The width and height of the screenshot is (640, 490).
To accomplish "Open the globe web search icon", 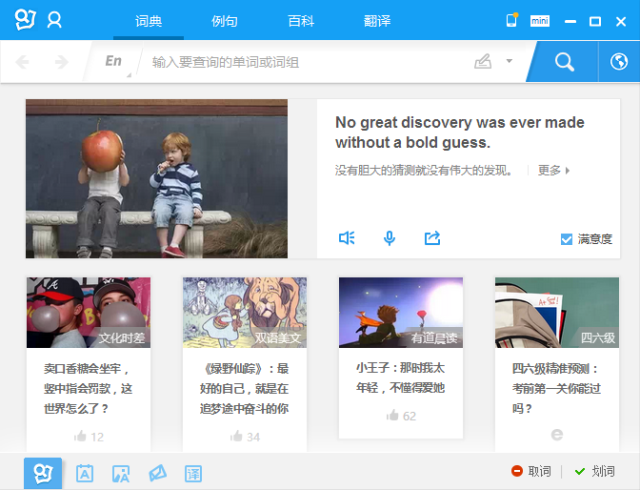I will point(618,62).
